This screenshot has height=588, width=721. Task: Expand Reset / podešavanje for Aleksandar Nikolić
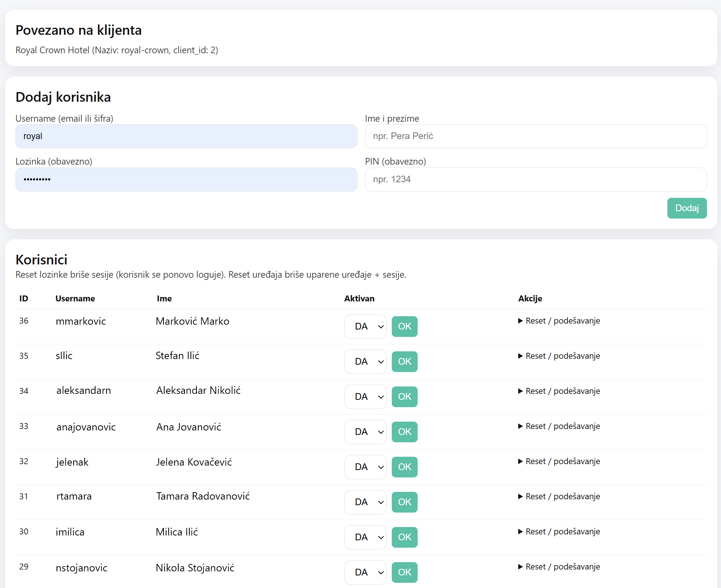coord(559,391)
